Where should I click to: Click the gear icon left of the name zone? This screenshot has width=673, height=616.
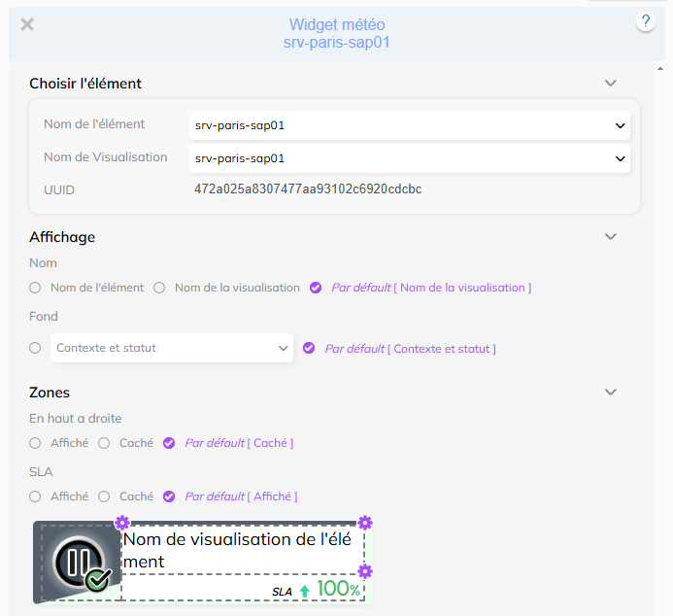pyautogui.click(x=122, y=523)
